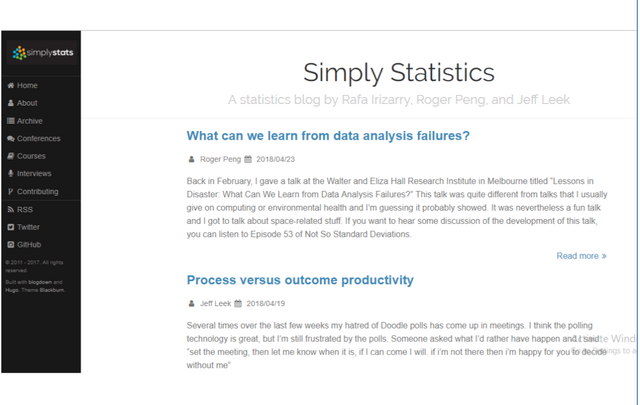Open 'What can we learn from data analysis failures?' post

[328, 136]
